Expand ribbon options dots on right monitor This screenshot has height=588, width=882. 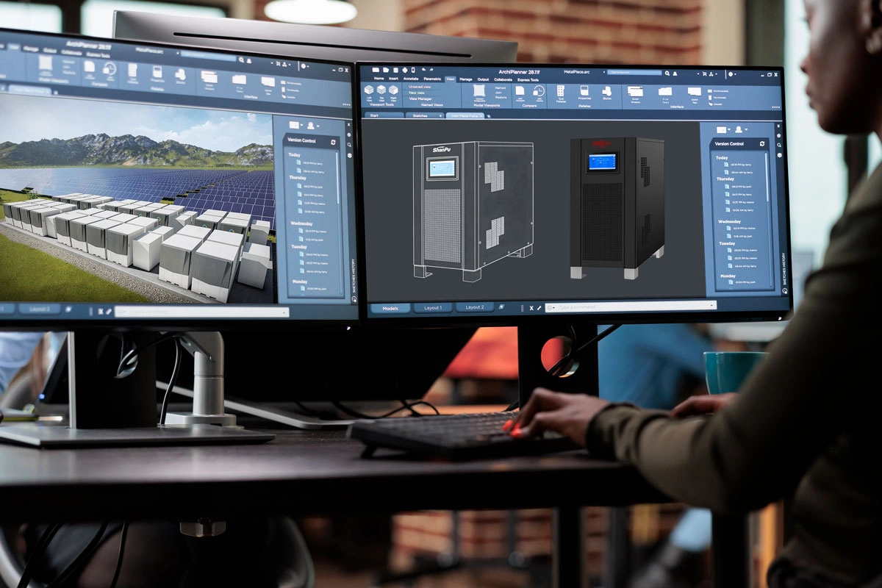pyautogui.click(x=776, y=107)
